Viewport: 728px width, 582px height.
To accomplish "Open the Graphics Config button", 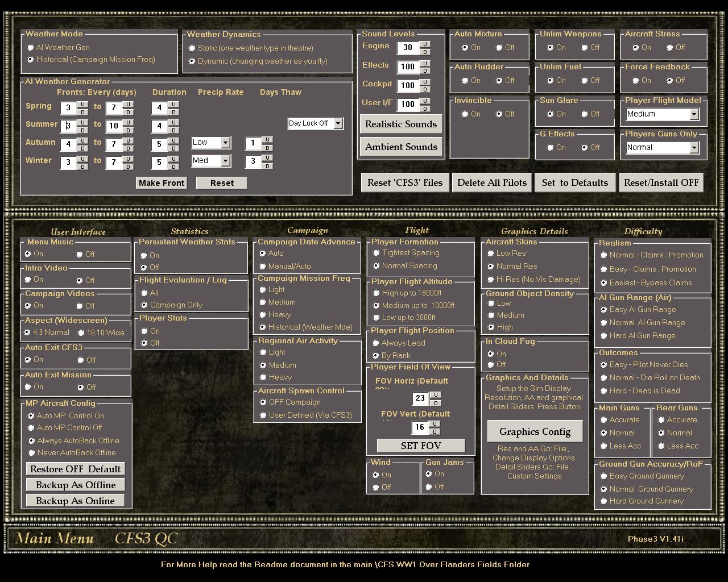I will [535, 432].
